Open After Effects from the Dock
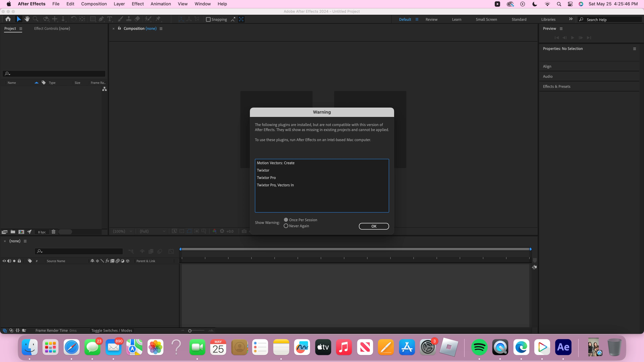 coord(563,347)
